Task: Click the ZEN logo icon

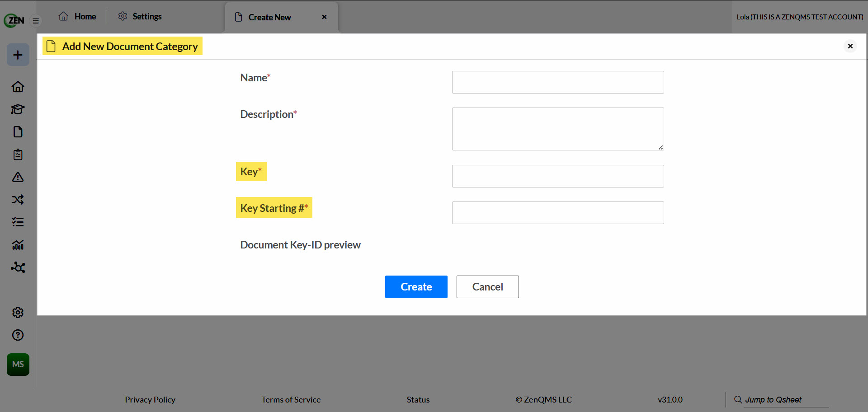Action: point(14,20)
